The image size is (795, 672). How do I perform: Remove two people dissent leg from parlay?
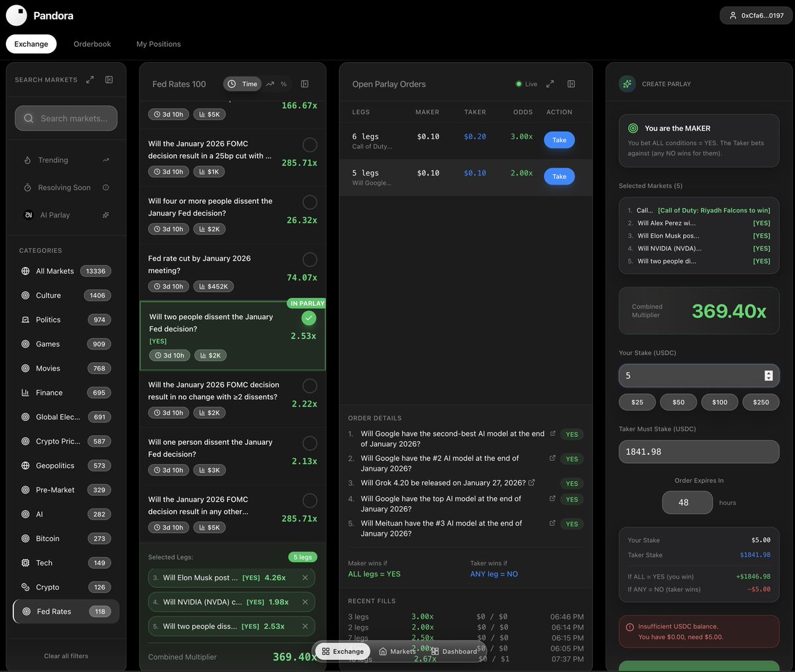tap(305, 626)
